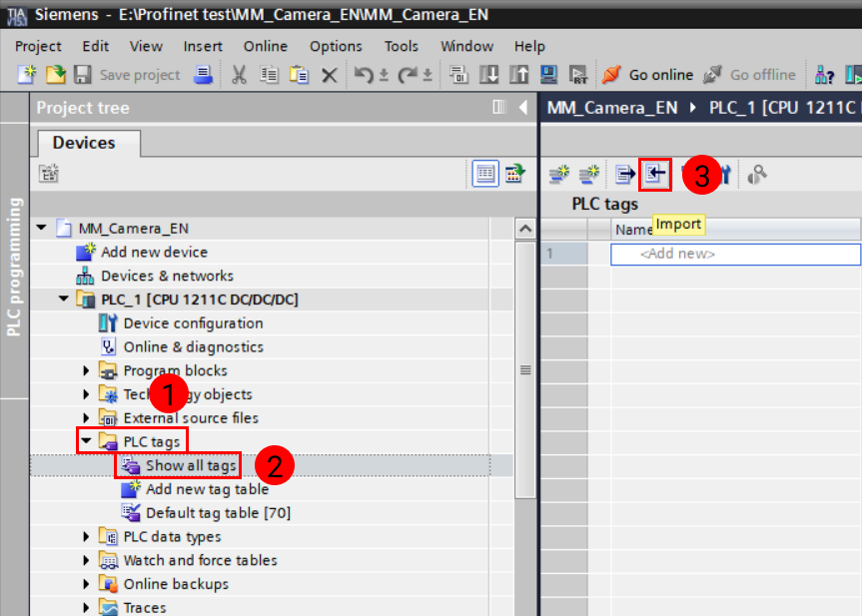The width and height of the screenshot is (862, 616).
Task: Expand the Online backups folder
Action: click(x=86, y=584)
